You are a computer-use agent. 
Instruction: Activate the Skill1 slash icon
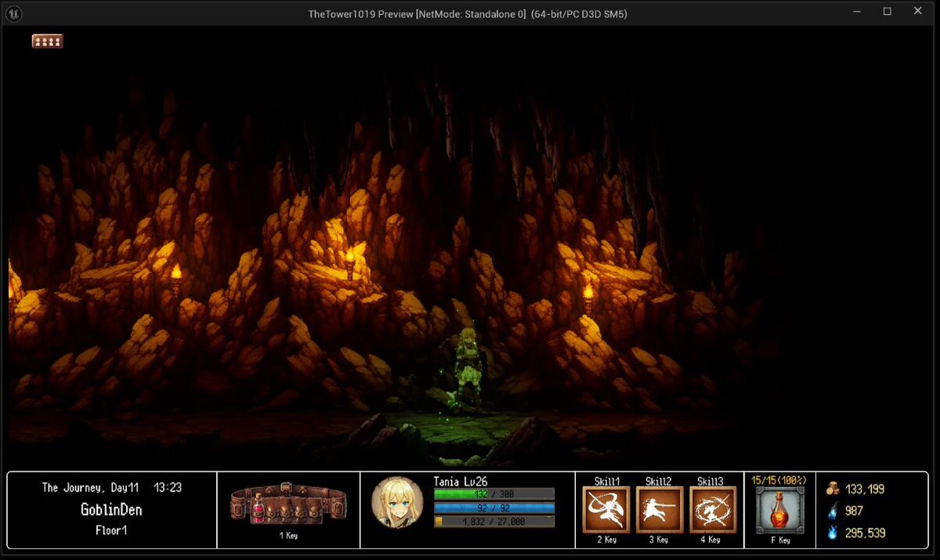pyautogui.click(x=606, y=510)
